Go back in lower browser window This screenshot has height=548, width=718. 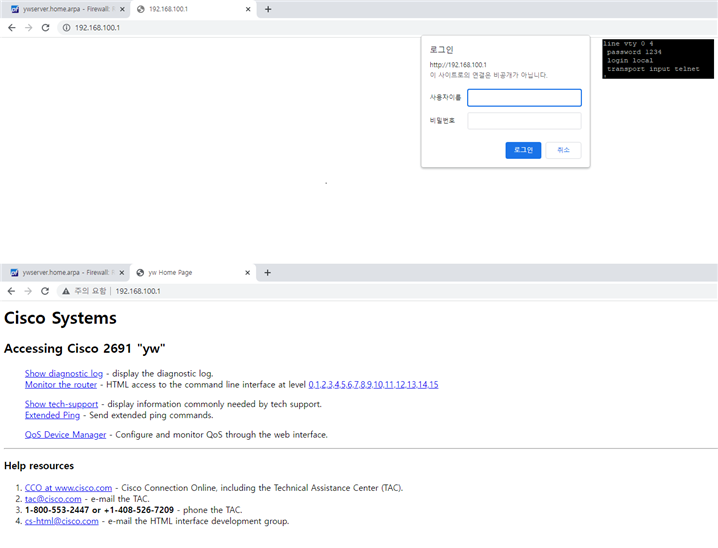[11, 291]
